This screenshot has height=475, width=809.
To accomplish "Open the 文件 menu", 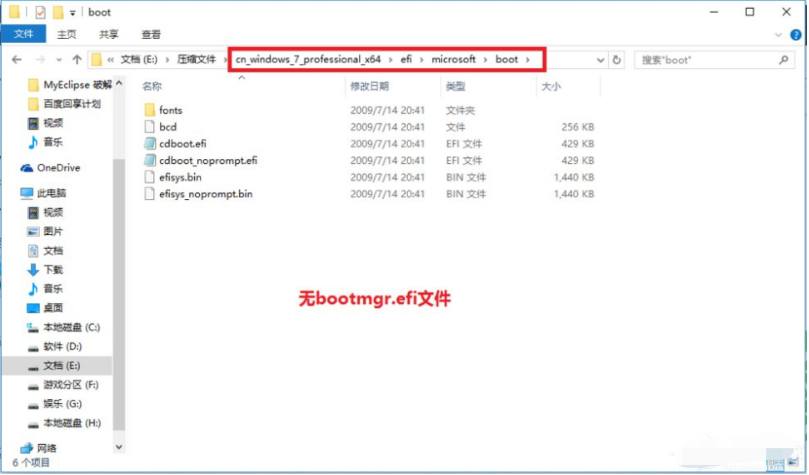I will (x=20, y=34).
